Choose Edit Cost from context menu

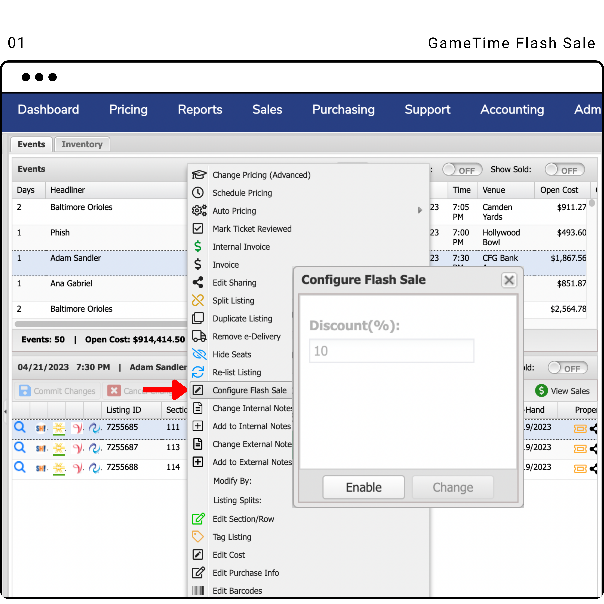[229, 555]
